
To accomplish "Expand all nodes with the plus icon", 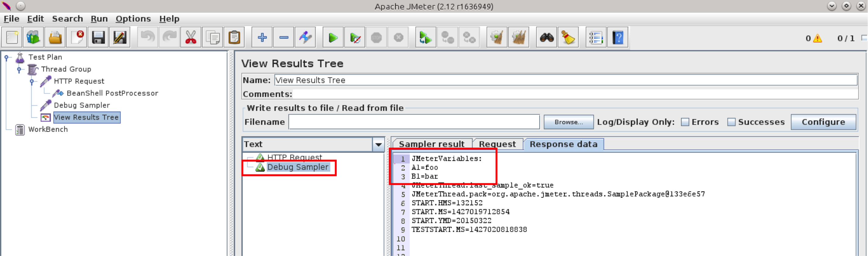I will pyautogui.click(x=262, y=37).
